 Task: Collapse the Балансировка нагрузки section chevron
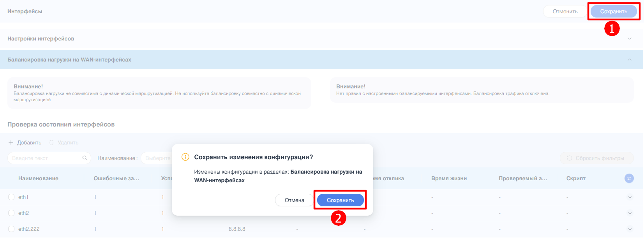tap(629, 60)
